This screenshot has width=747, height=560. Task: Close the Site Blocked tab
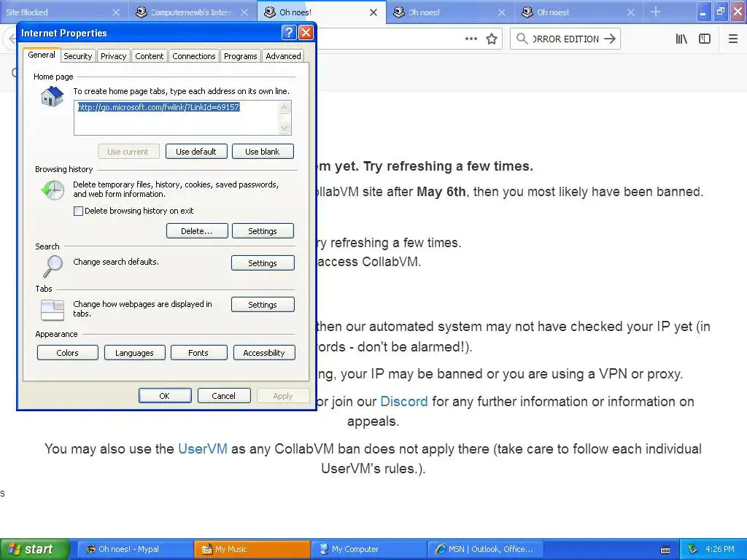pyautogui.click(x=116, y=12)
